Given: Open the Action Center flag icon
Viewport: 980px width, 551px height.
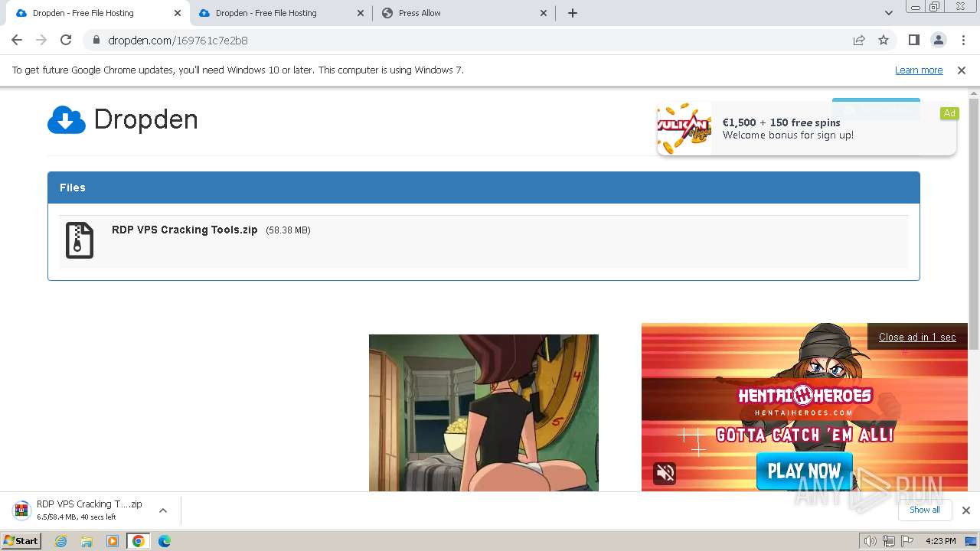Looking at the screenshot, I should tap(907, 541).
